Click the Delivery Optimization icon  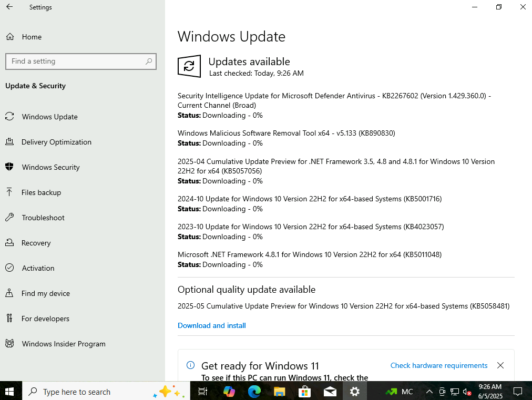tap(9, 141)
